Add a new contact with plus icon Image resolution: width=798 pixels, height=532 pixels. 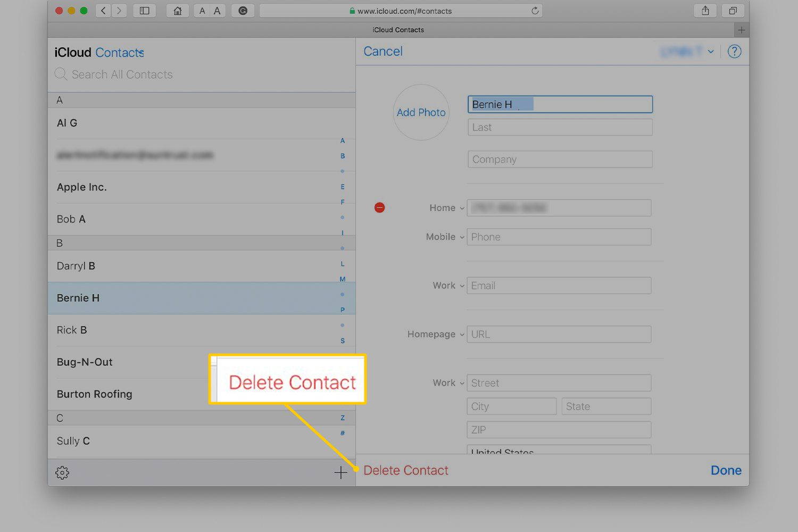pyautogui.click(x=340, y=472)
